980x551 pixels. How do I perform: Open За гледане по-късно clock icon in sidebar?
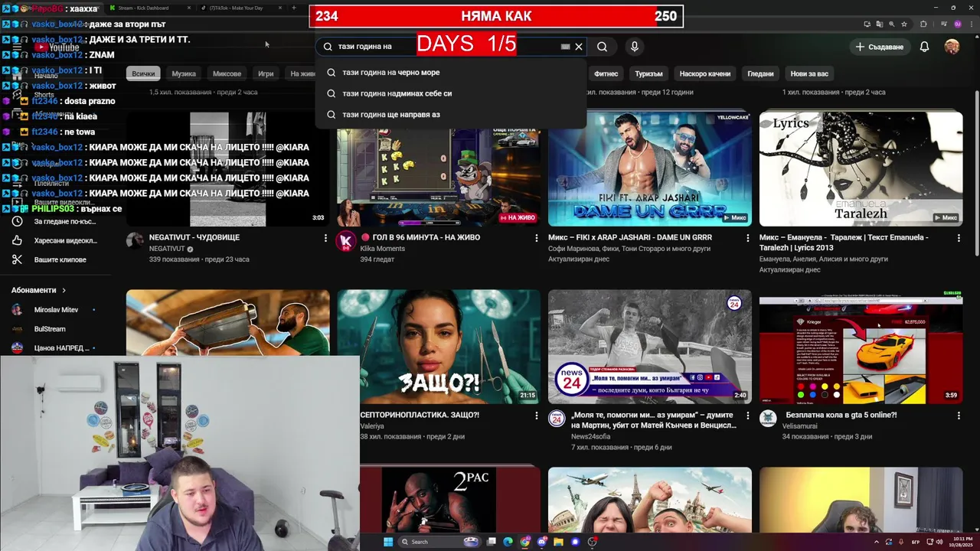pyautogui.click(x=17, y=221)
